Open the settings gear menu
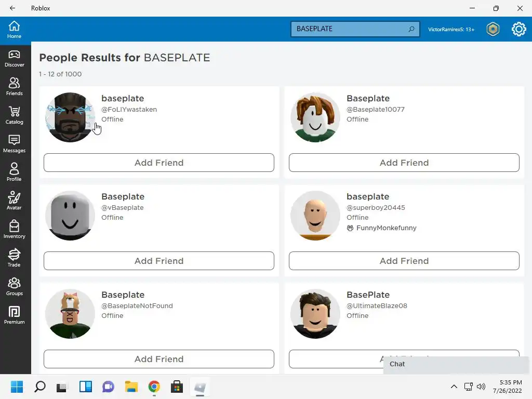 click(519, 29)
